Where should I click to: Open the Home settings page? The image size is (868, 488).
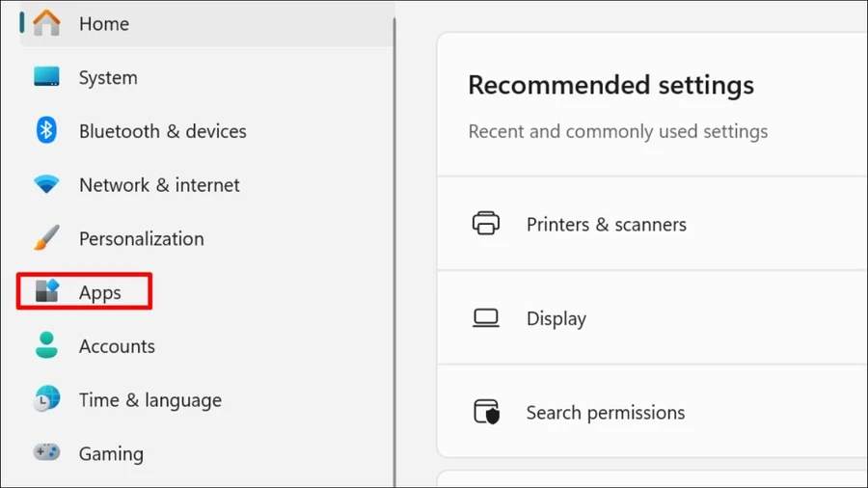click(207, 23)
